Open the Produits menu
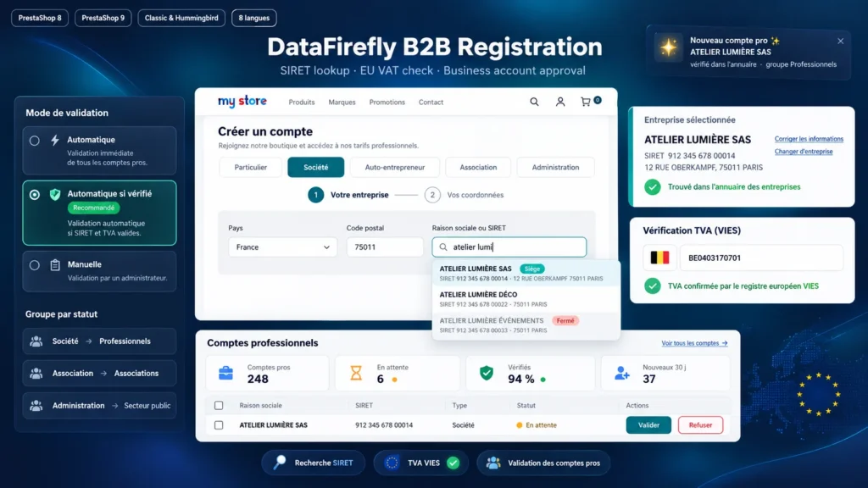The height and width of the screenshot is (488, 868). coord(302,103)
